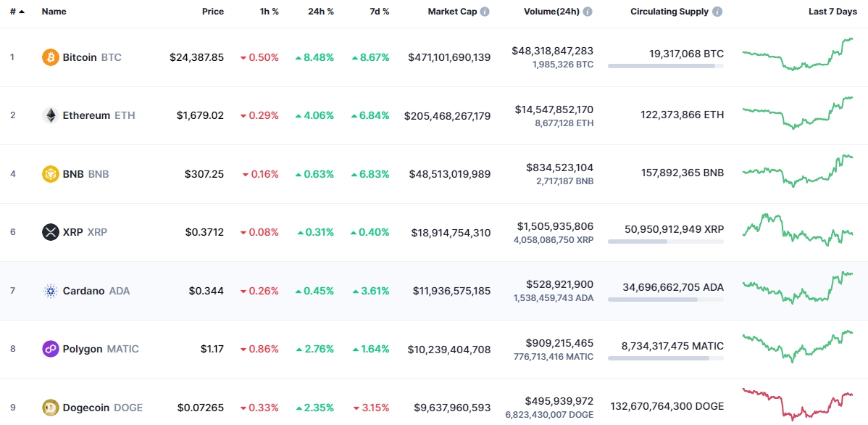
Task: Click Cardano's circulating supply progress bar
Action: 665,300
